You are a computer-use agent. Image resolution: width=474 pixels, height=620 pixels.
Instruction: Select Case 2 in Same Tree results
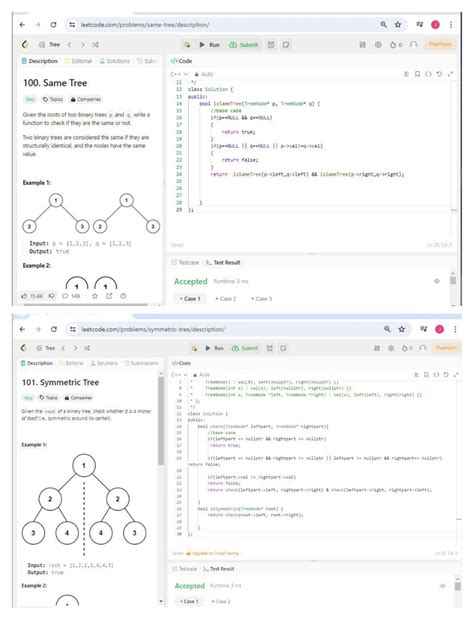click(226, 299)
